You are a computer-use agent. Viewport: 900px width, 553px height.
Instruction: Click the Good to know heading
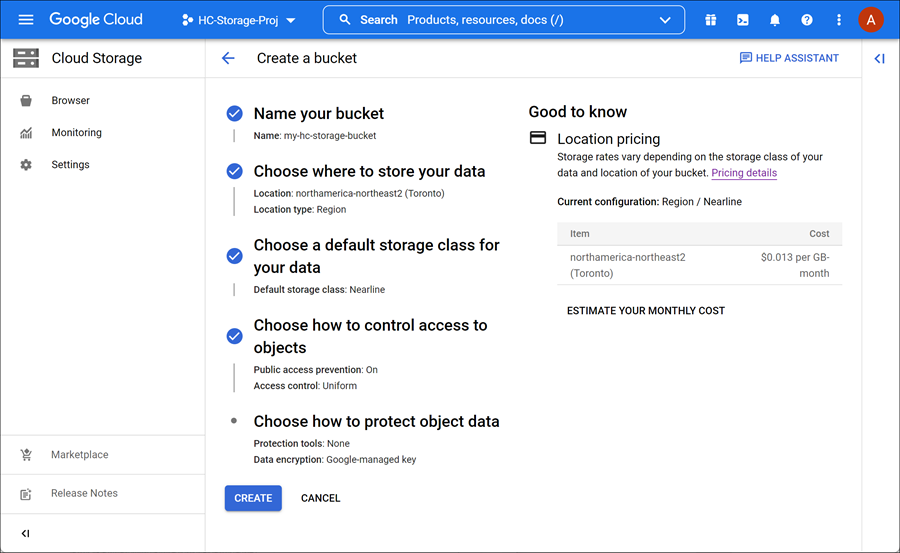click(577, 112)
